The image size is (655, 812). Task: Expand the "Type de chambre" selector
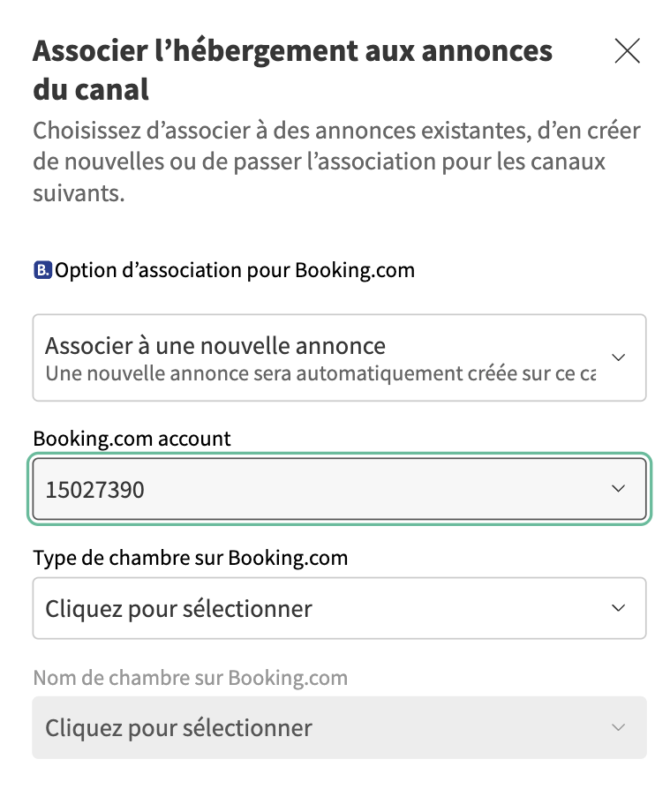pos(339,608)
